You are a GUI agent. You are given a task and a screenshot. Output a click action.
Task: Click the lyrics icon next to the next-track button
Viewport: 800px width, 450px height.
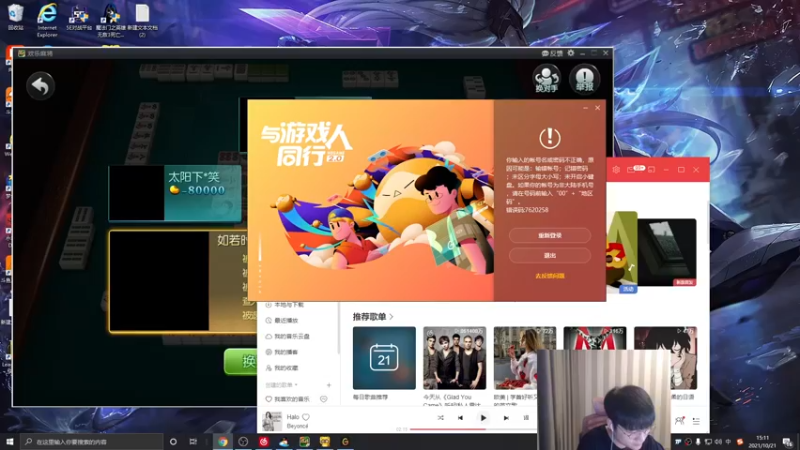click(526, 418)
